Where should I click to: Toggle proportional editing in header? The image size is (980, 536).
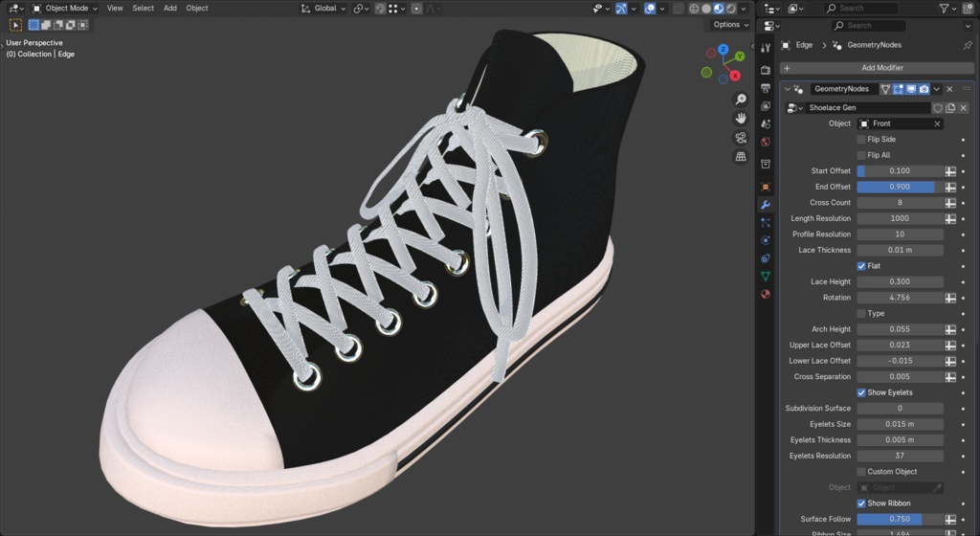416,8
